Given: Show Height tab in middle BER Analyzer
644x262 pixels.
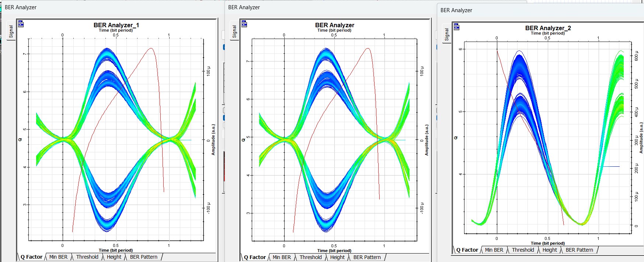Looking at the screenshot, I should [x=337, y=257].
